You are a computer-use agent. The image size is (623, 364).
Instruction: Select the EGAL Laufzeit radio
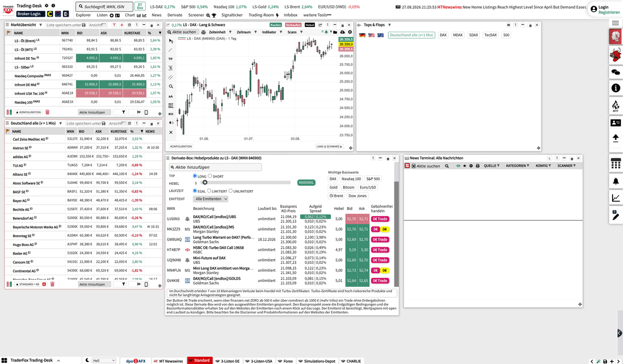(195, 191)
